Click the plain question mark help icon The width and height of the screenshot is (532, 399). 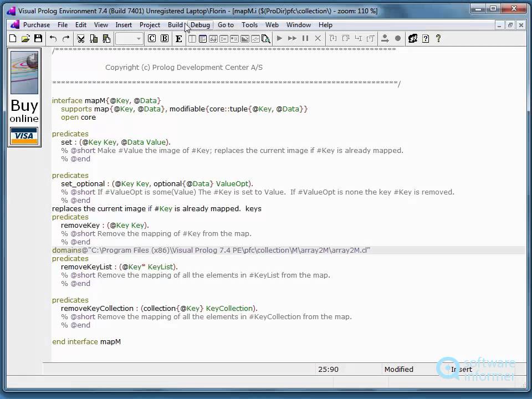click(438, 38)
